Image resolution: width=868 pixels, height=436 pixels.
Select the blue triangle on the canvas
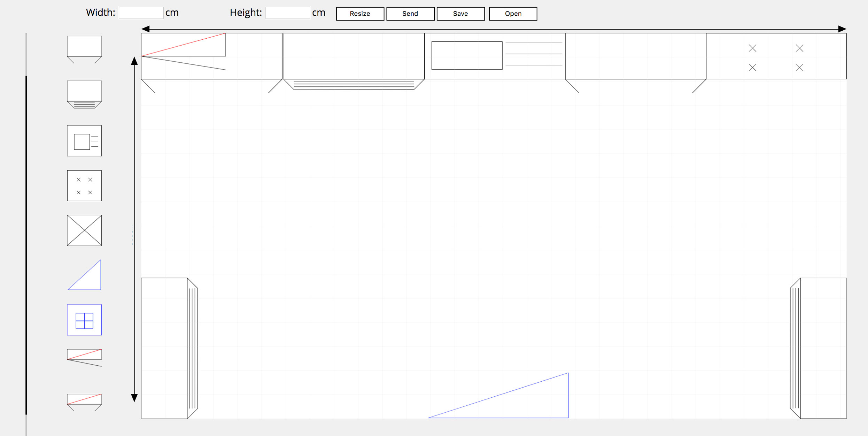tap(498, 396)
